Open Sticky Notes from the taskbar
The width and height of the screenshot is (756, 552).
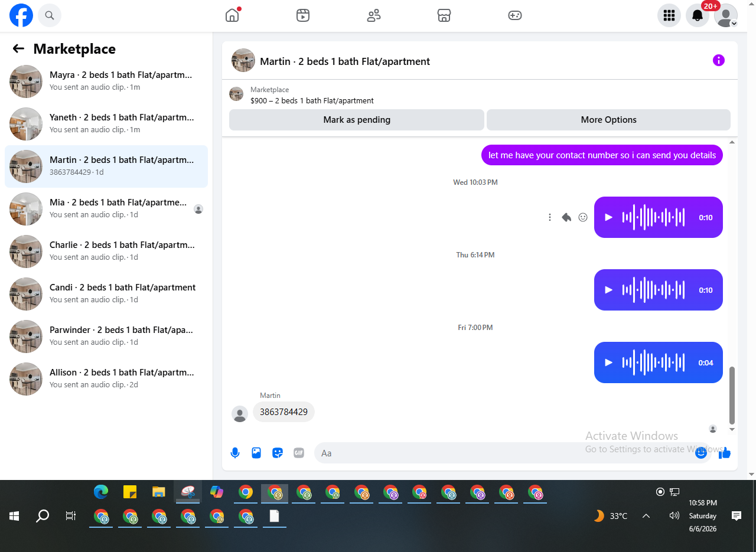tap(130, 491)
